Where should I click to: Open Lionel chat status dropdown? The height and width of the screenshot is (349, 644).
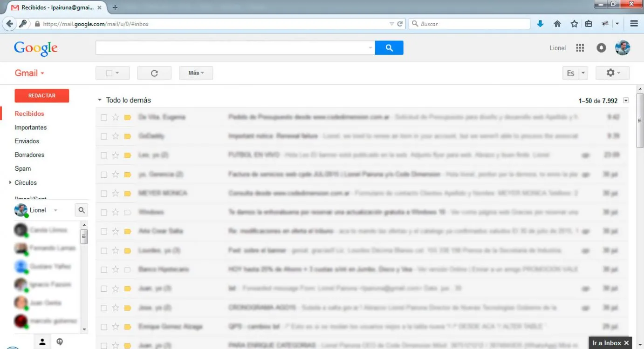click(55, 210)
